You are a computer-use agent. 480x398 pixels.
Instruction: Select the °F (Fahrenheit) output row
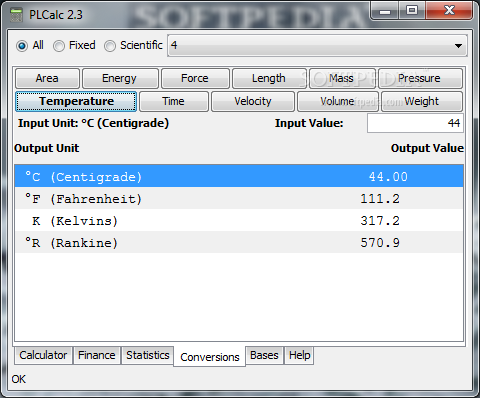pos(239,198)
